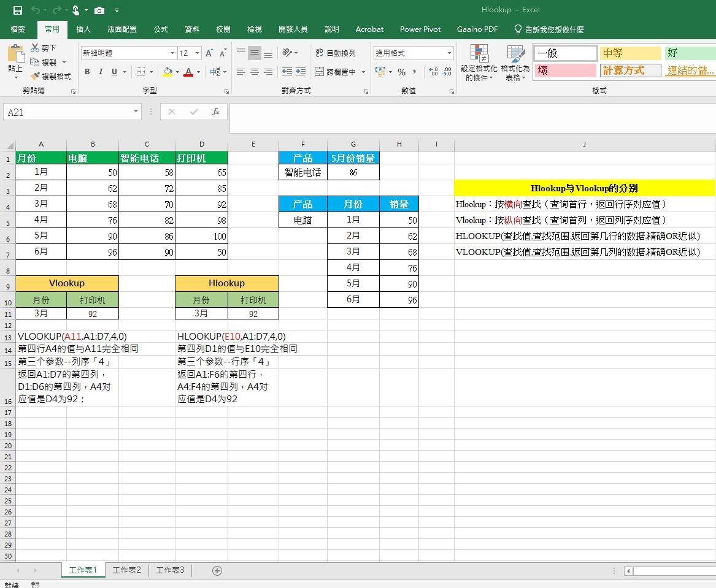The height and width of the screenshot is (588, 716).
Task: Click the increase font size icon
Action: click(x=210, y=53)
